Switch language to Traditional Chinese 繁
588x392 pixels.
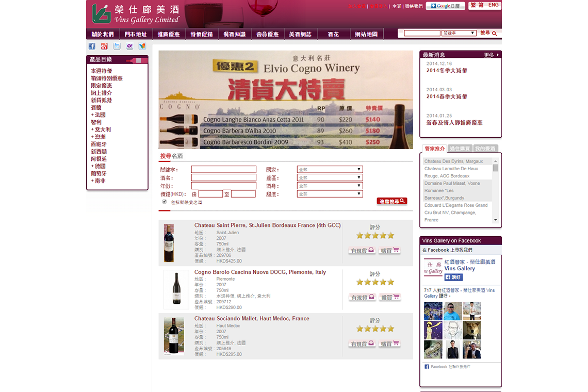[473, 5]
